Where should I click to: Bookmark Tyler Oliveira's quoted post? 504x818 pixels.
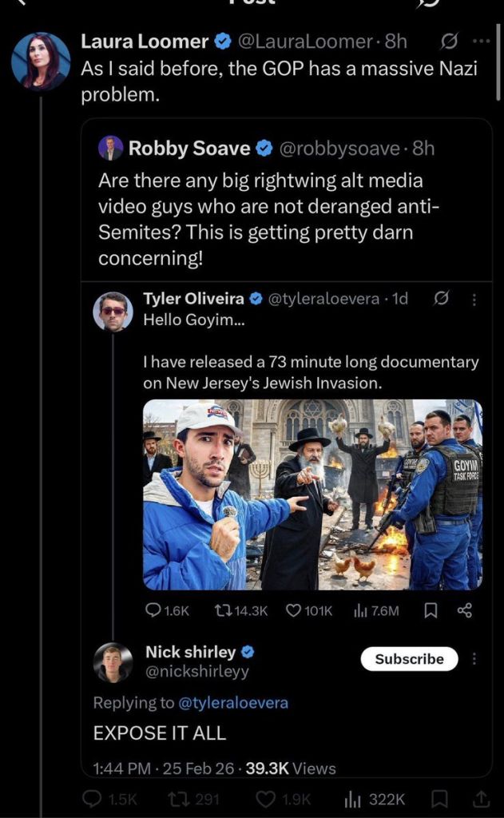430,610
